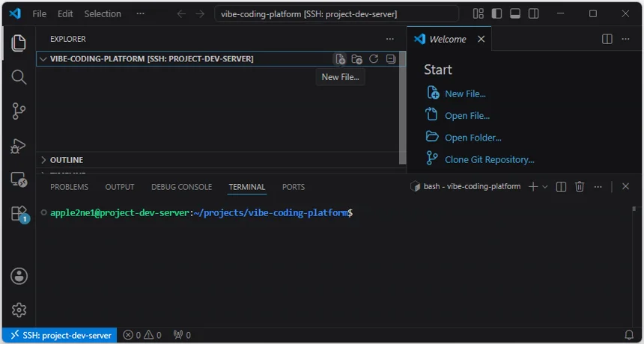Open the Search view in activity bar
Screen dimensions: 644x344
tap(19, 77)
